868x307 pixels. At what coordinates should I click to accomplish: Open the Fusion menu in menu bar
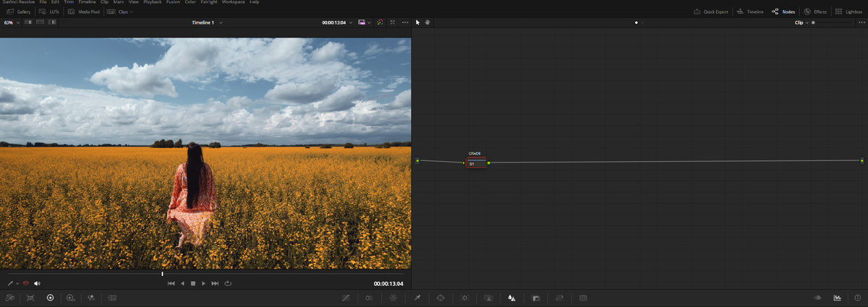tap(174, 2)
